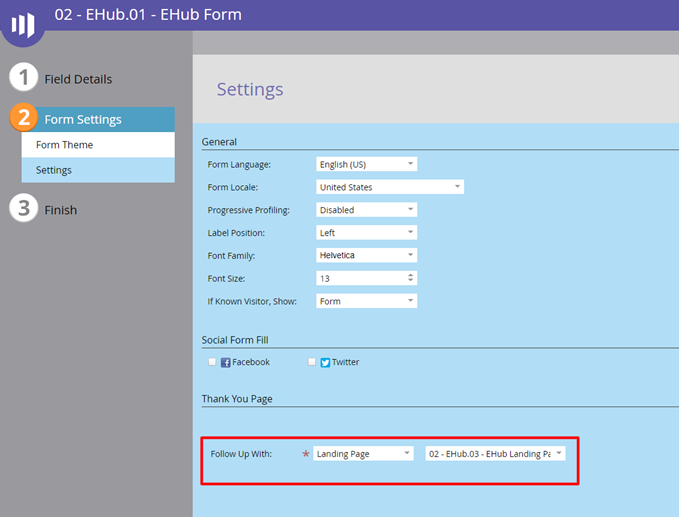This screenshot has height=517, width=679.
Task: Click the Marketo logo icon
Action: click(23, 23)
